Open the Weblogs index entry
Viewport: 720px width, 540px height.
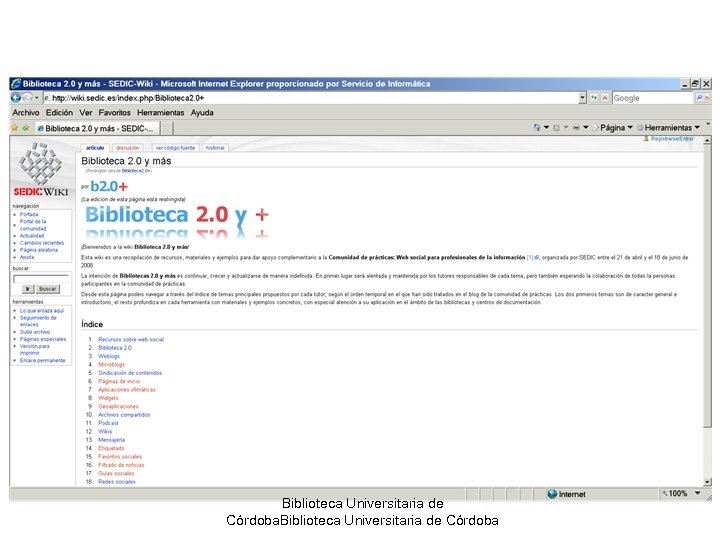(109, 356)
